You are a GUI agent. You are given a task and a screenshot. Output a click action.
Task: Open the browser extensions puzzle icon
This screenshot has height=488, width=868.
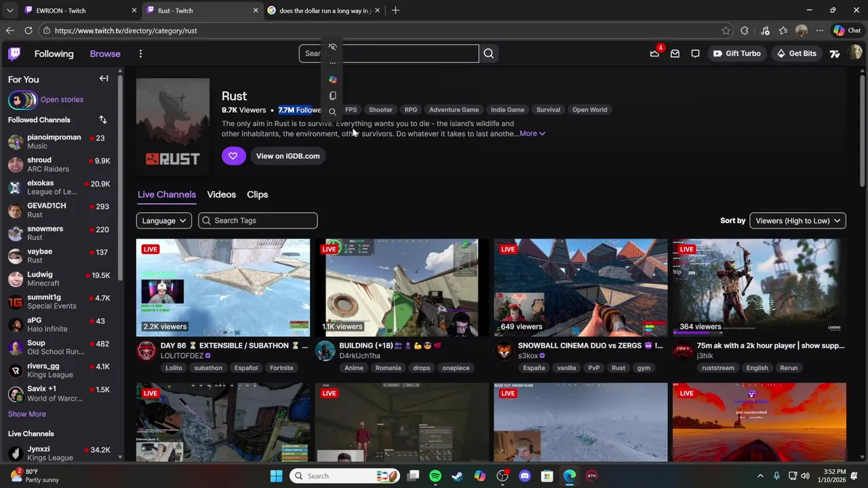745,30
